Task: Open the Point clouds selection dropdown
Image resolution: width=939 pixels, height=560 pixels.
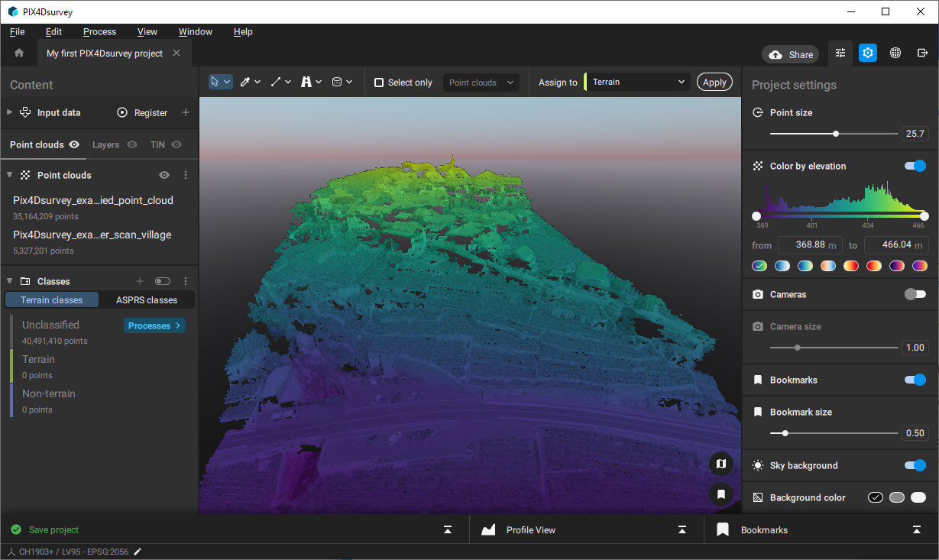Action: click(x=481, y=82)
